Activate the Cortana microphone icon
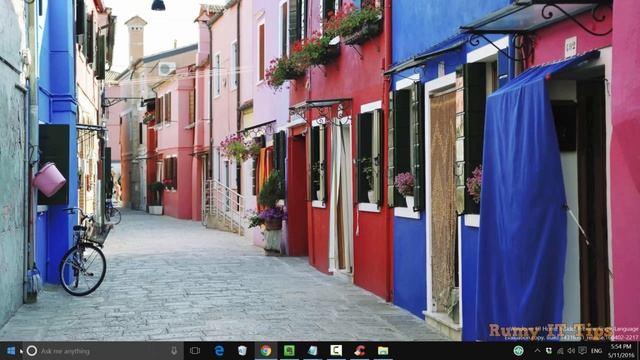640x360 pixels. click(174, 351)
